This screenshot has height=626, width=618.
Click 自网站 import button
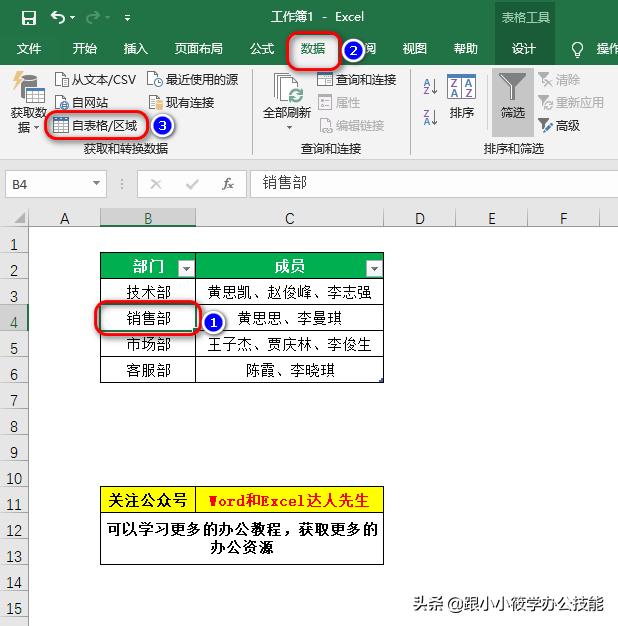click(81, 103)
